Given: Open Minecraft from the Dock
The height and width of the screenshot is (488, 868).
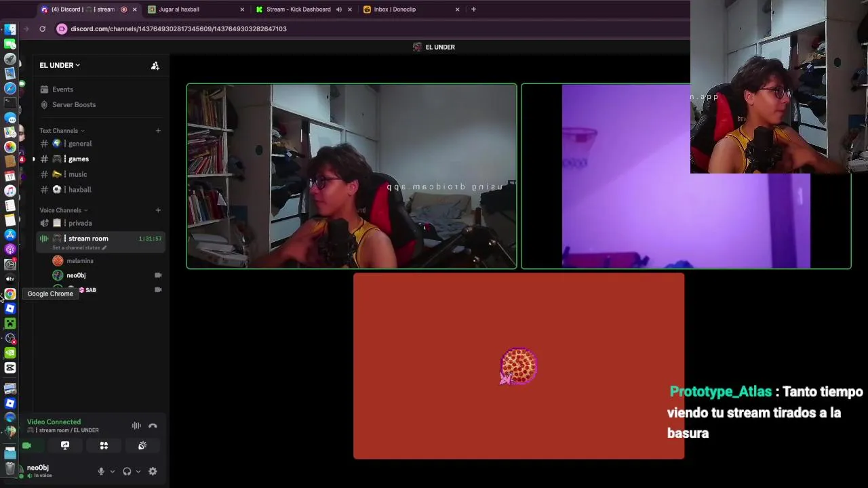Looking at the screenshot, I should pyautogui.click(x=10, y=323).
